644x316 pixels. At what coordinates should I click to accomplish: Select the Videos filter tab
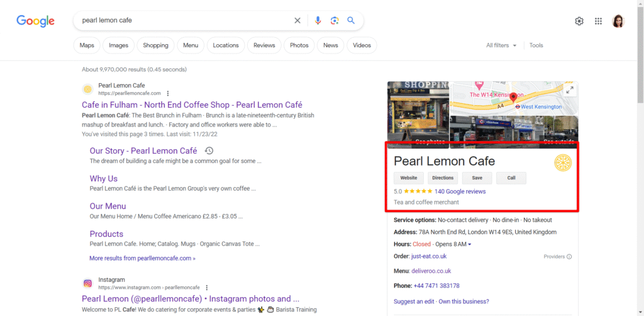pos(362,45)
